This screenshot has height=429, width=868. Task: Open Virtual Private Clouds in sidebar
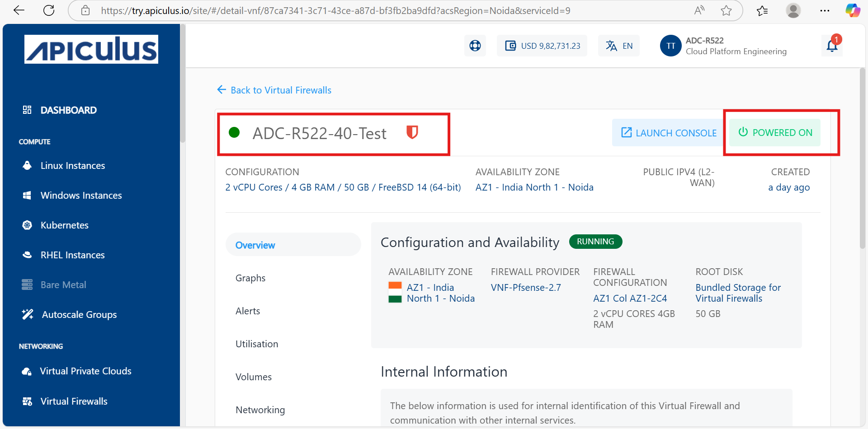click(x=85, y=371)
